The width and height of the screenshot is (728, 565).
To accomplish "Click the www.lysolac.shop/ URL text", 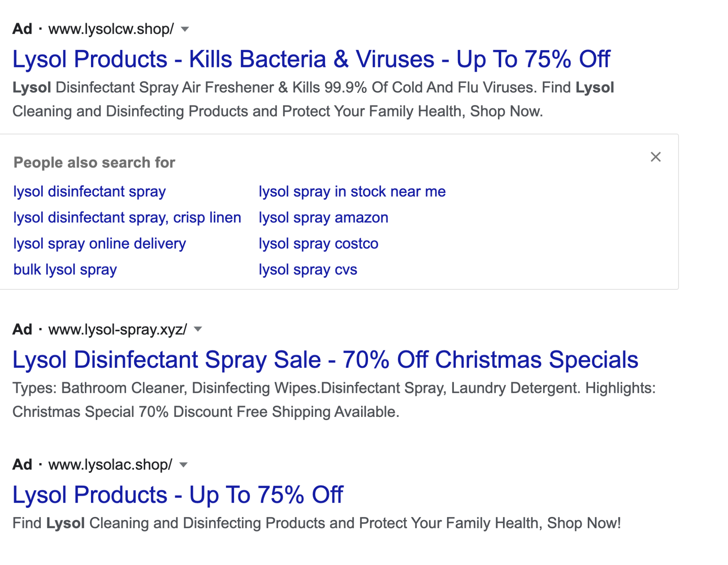I will tap(110, 465).
